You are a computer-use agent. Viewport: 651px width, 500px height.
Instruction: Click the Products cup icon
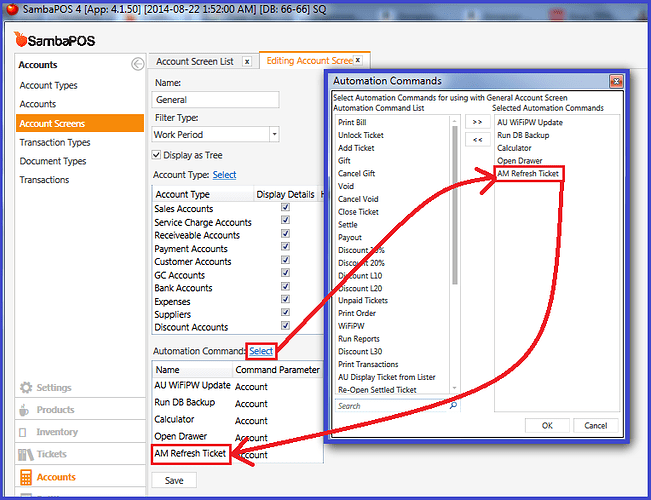click(24, 410)
